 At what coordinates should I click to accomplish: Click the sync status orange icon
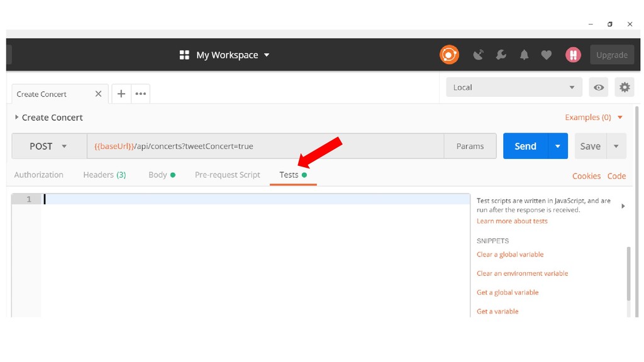449,55
